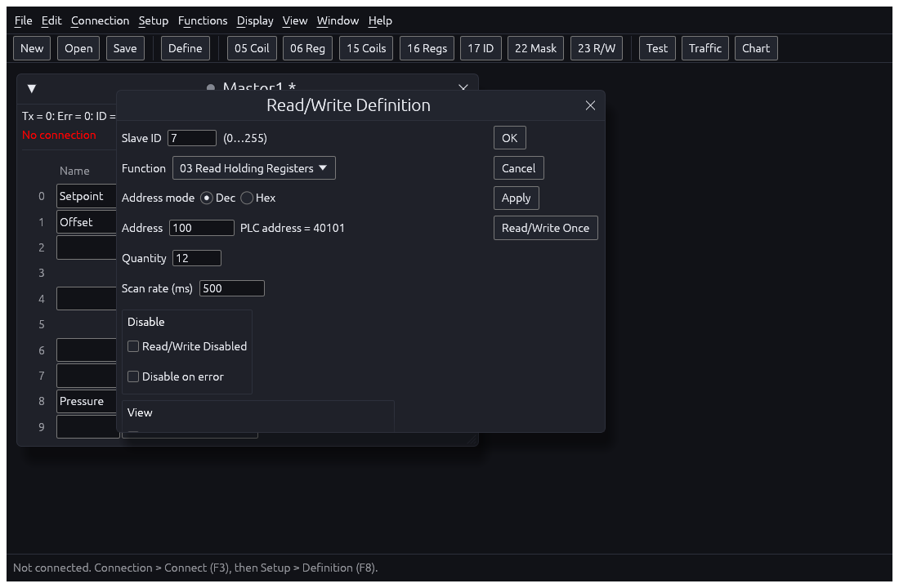Open the Connection menu
899x588 pixels.
(100, 20)
